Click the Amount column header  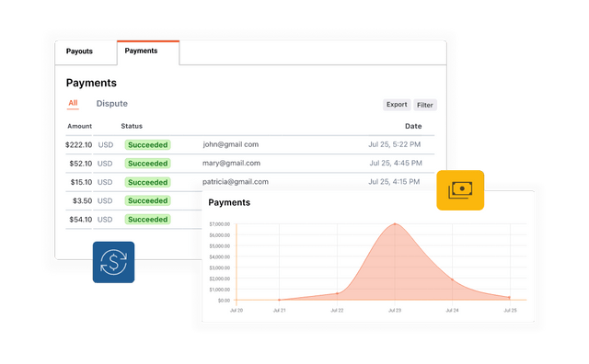[x=80, y=126]
